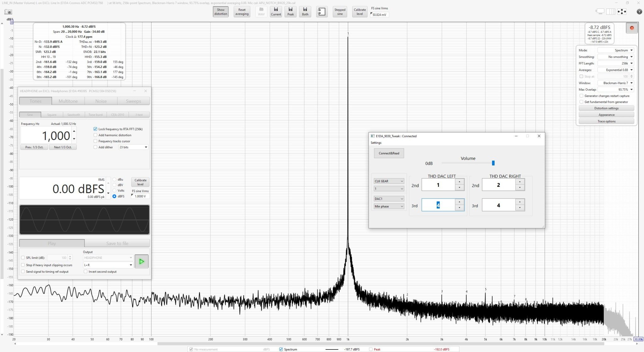Click the Volume slider handle
Screen dimensions: 644x352
coord(493,163)
